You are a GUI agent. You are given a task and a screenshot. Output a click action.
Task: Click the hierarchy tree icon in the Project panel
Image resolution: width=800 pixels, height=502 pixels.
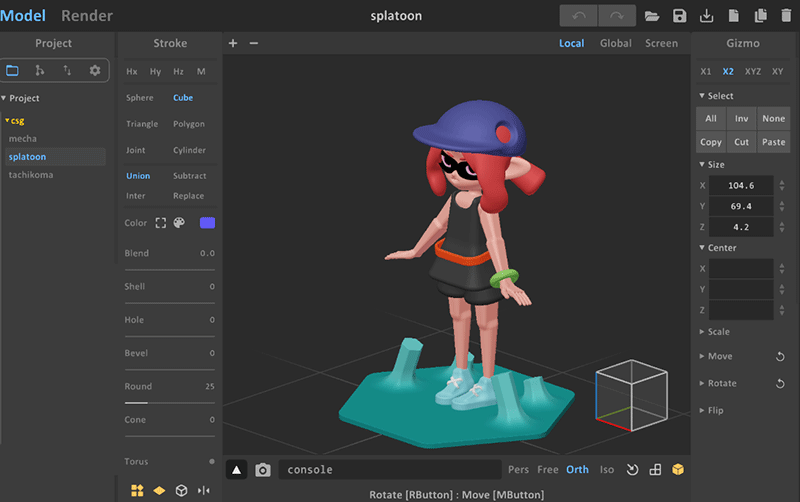(x=39, y=70)
